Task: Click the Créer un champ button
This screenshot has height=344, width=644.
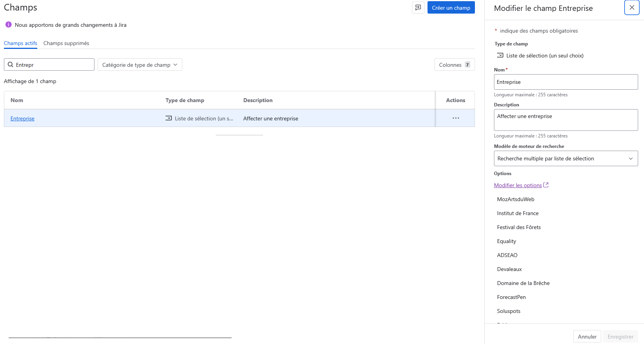Action: [x=451, y=8]
